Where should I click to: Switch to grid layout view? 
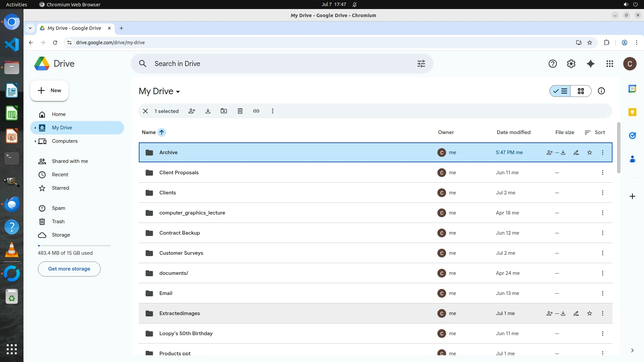tap(581, 91)
